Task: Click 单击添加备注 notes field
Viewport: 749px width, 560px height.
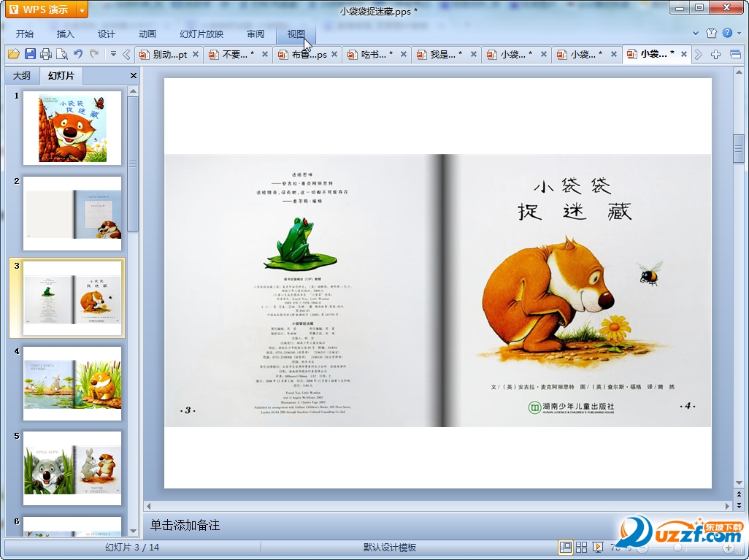Action: coord(437,525)
